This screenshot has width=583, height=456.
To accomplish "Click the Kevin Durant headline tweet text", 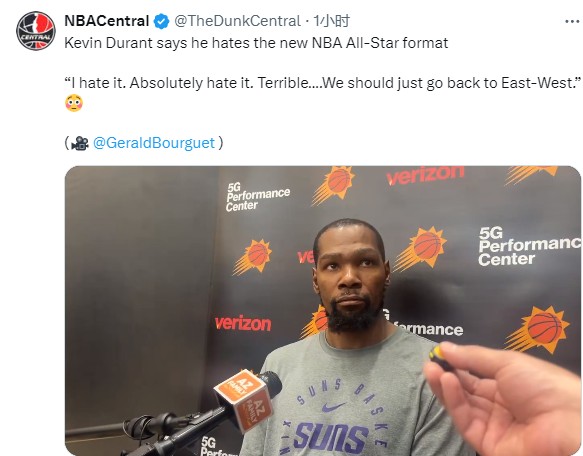I will click(256, 43).
